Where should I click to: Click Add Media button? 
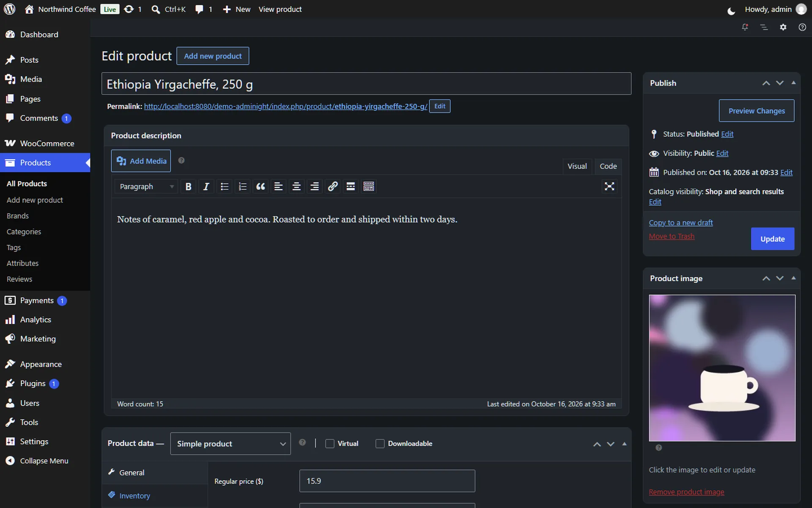pos(141,161)
